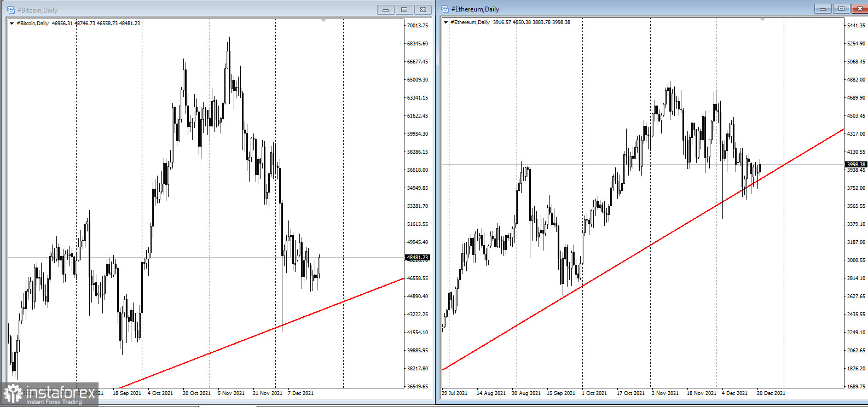Click the 1876.20 price level on Ethereum axis
The image size is (868, 407).
(x=857, y=368)
